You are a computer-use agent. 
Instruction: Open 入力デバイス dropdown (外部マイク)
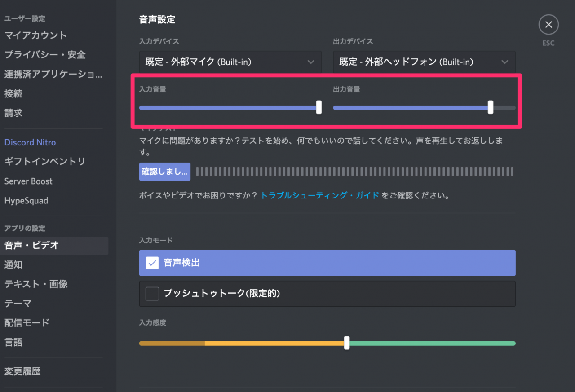[x=230, y=62]
